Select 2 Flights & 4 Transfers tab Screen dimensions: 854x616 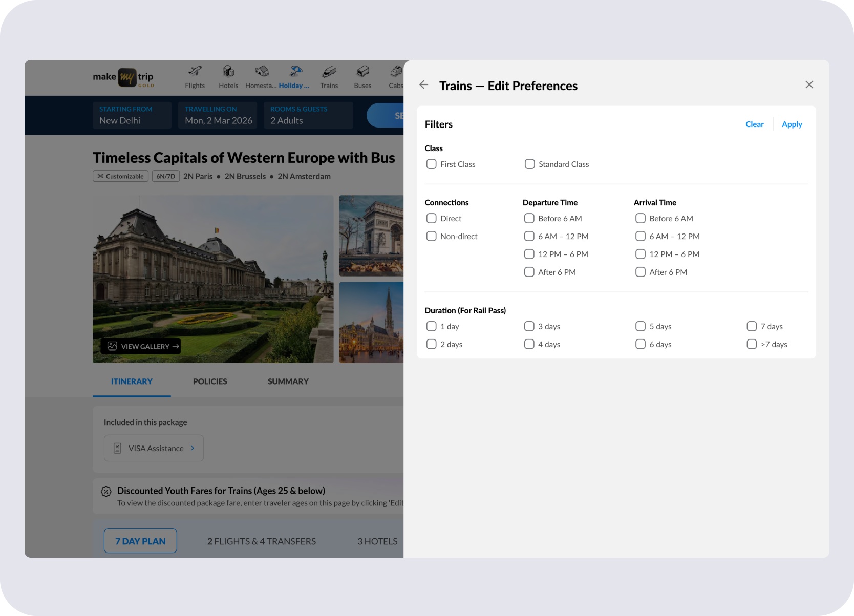tap(262, 541)
